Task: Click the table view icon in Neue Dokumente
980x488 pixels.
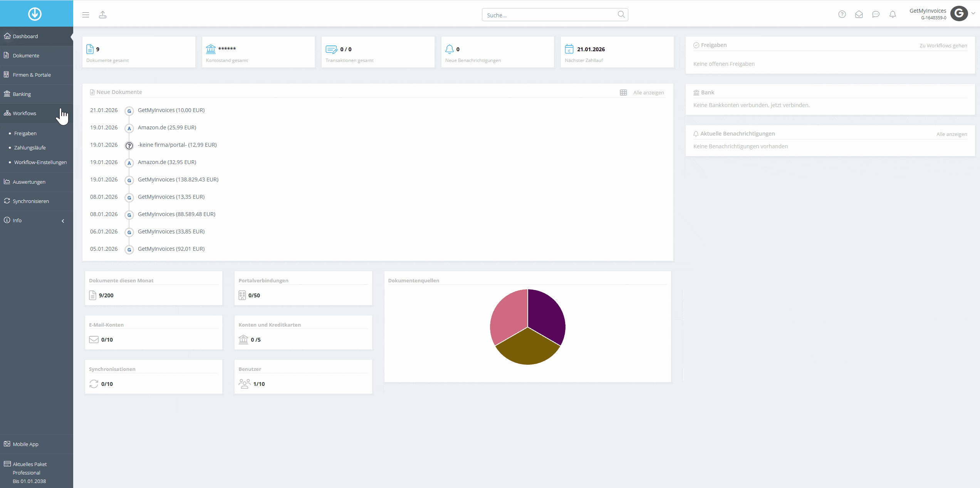Action: 623,92
